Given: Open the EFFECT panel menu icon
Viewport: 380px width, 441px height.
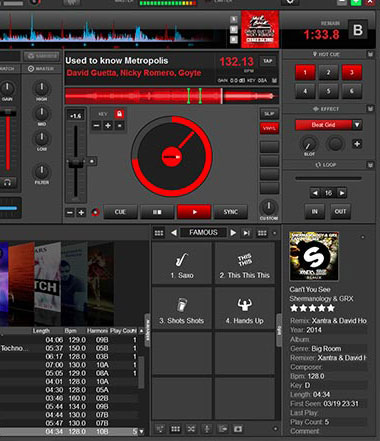Looking at the screenshot, I should coord(370,109).
